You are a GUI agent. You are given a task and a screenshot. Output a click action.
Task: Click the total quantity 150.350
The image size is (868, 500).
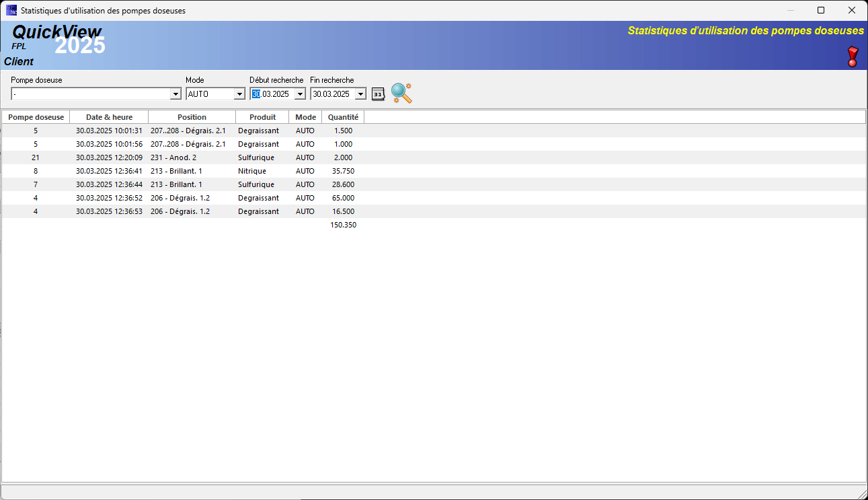(x=343, y=225)
